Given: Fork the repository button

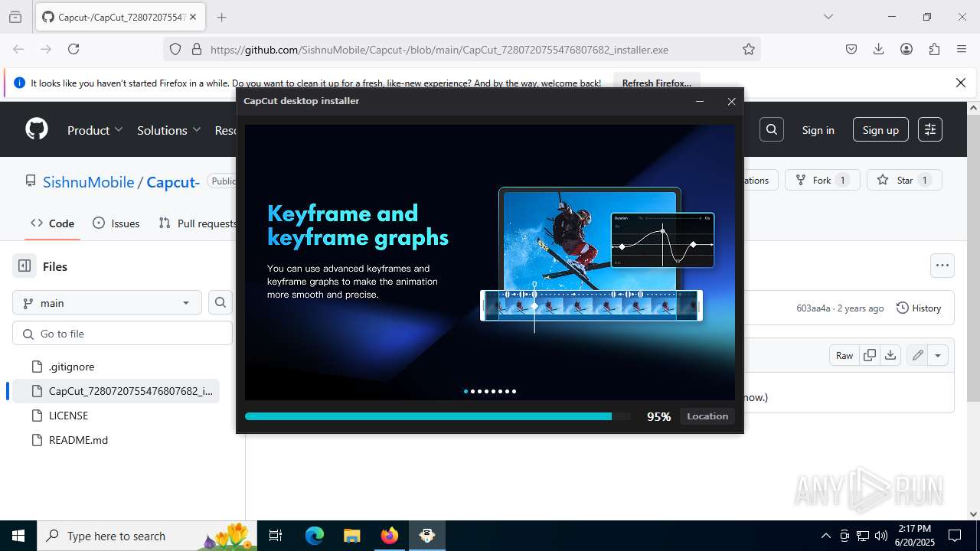Looking at the screenshot, I should click(x=822, y=180).
